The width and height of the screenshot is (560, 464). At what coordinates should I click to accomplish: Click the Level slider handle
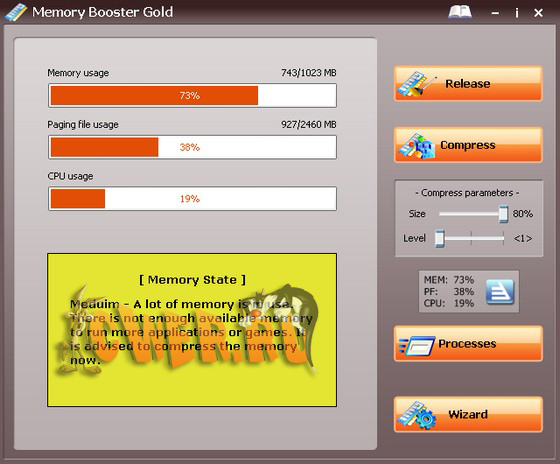pos(439,238)
